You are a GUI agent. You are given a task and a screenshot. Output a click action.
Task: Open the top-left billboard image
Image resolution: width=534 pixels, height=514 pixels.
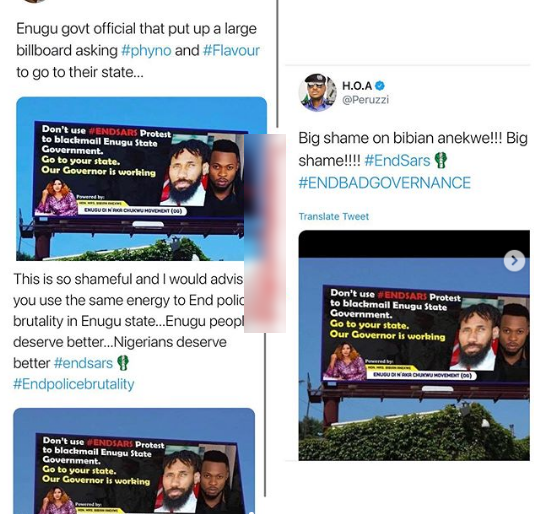point(141,179)
